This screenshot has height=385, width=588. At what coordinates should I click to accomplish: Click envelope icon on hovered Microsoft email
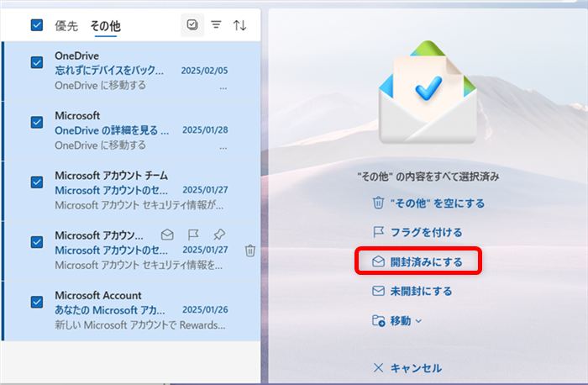tap(167, 235)
